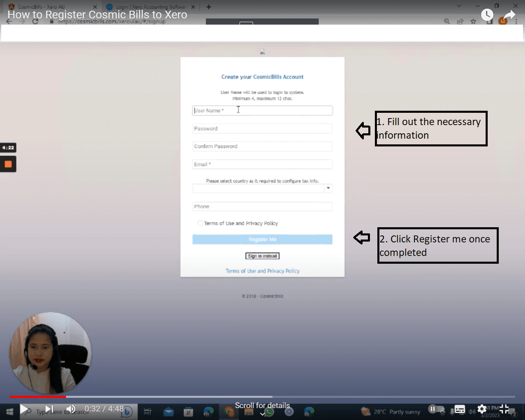Image resolution: width=525 pixels, height=420 pixels.
Task: Click the browser zoom magnifier icon
Action: coord(447,21)
